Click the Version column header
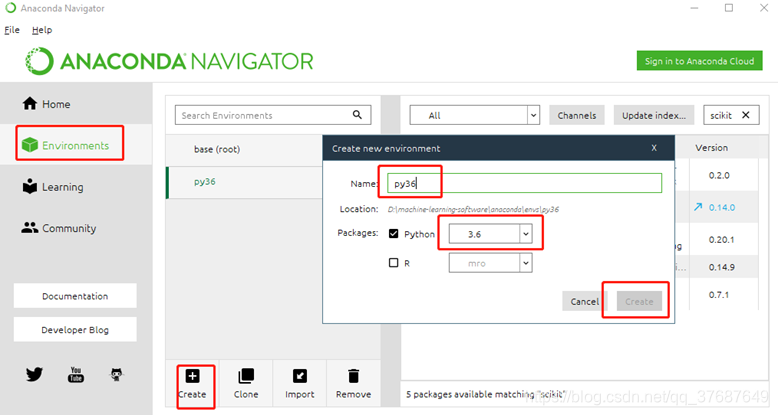 pos(712,147)
